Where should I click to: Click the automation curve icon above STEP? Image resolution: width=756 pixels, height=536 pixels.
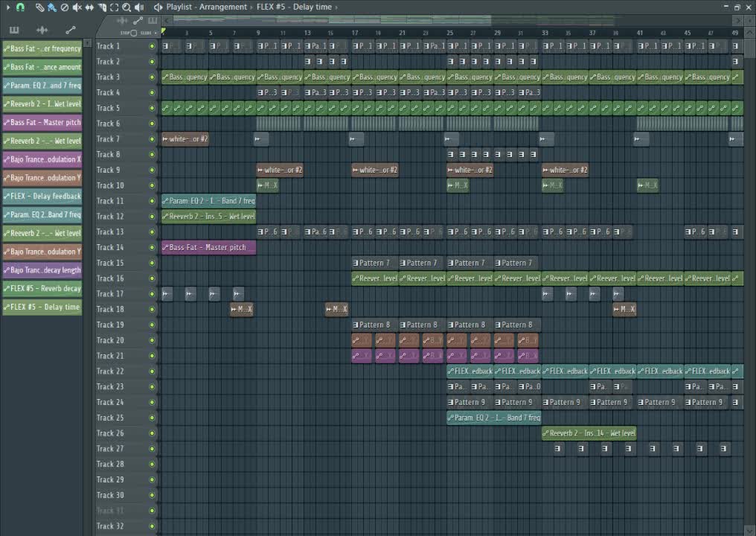(x=138, y=20)
